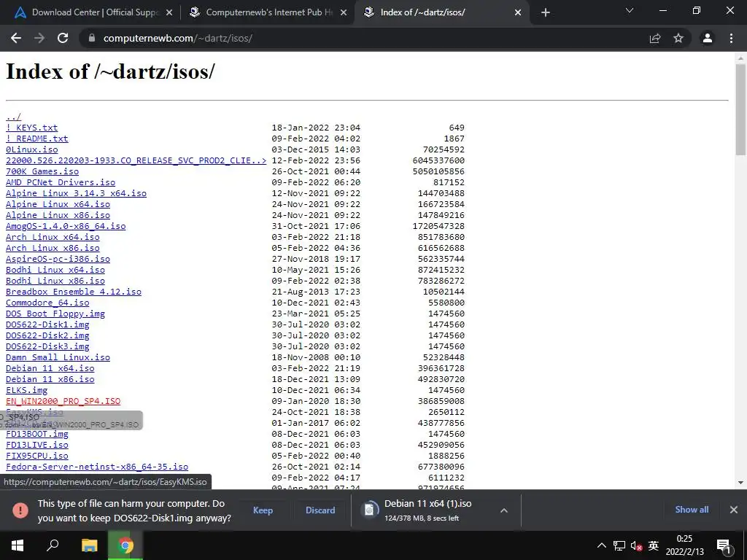The width and height of the screenshot is (747, 560).
Task: Download ELKS.img
Action: coord(27,391)
